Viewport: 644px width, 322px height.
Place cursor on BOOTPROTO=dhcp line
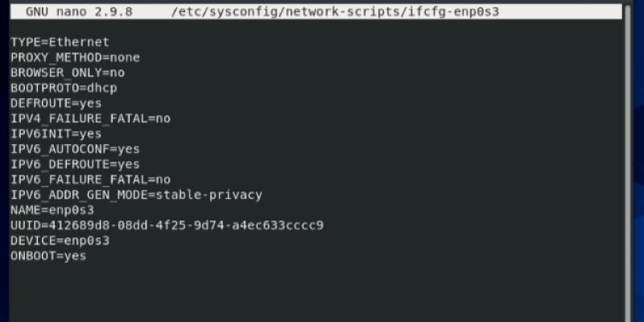pyautogui.click(x=64, y=89)
